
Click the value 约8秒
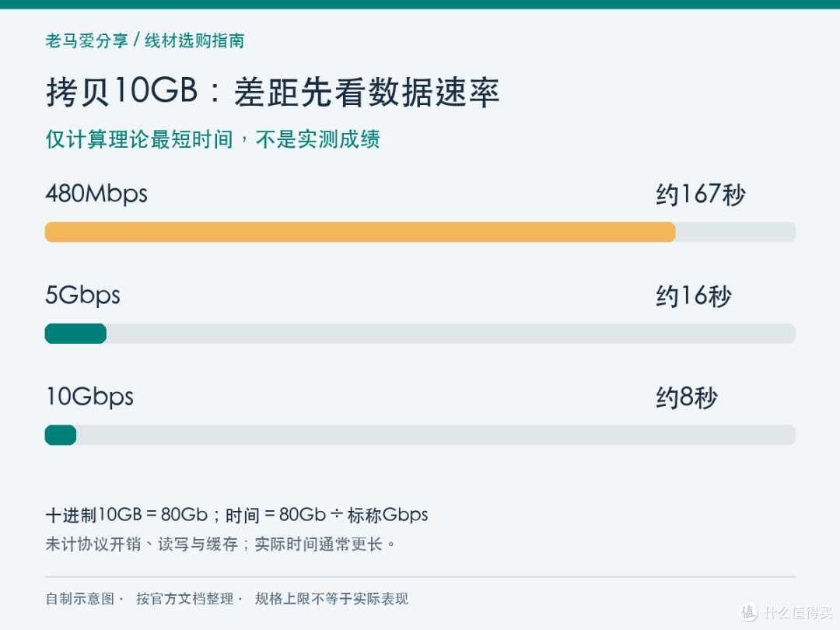(687, 398)
